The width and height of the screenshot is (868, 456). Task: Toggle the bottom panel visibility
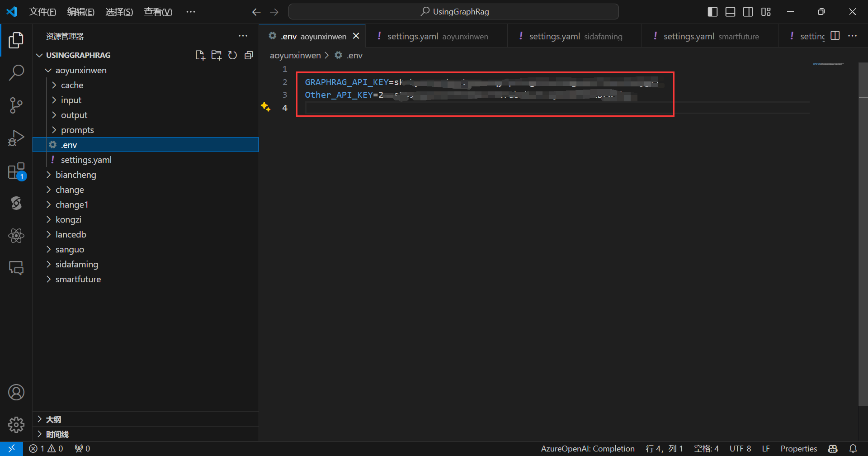730,12
